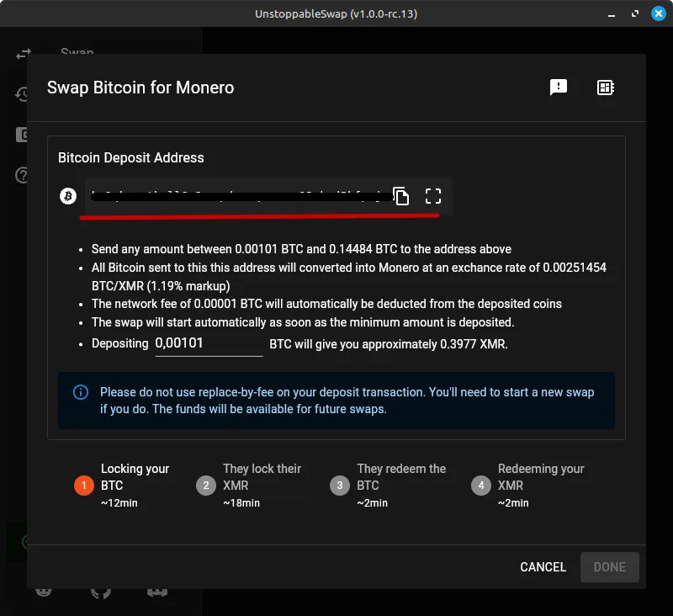Click the "network fee of 0.00001 BTC" line
673x616 pixels.
326,304
